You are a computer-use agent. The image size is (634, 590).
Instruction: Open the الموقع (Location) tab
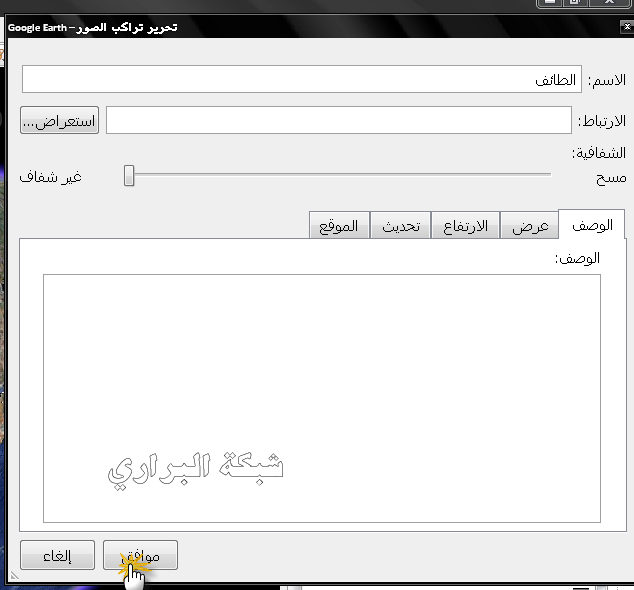point(339,226)
